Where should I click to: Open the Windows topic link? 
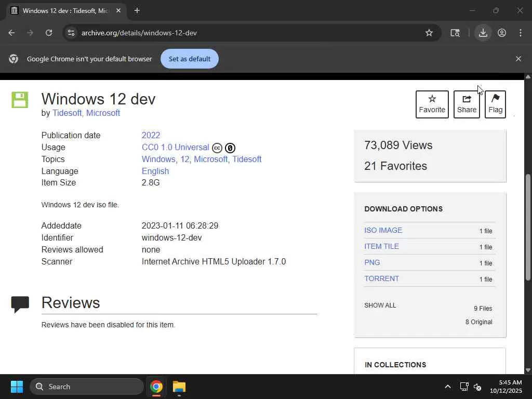(158, 159)
